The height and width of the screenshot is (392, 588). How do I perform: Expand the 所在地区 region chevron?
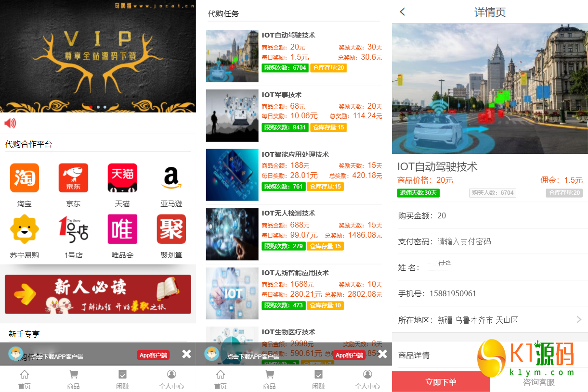tap(579, 320)
